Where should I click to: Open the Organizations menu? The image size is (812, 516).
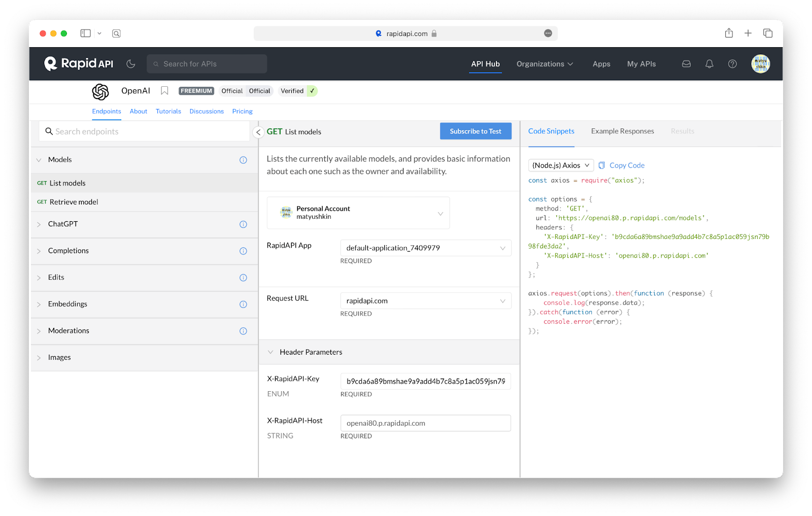point(545,64)
